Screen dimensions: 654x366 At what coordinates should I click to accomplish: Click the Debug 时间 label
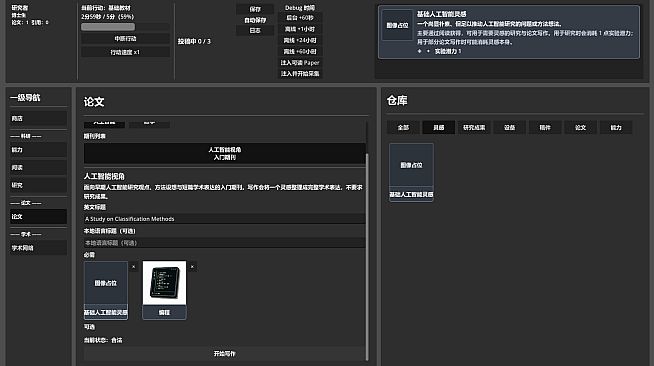[300, 8]
